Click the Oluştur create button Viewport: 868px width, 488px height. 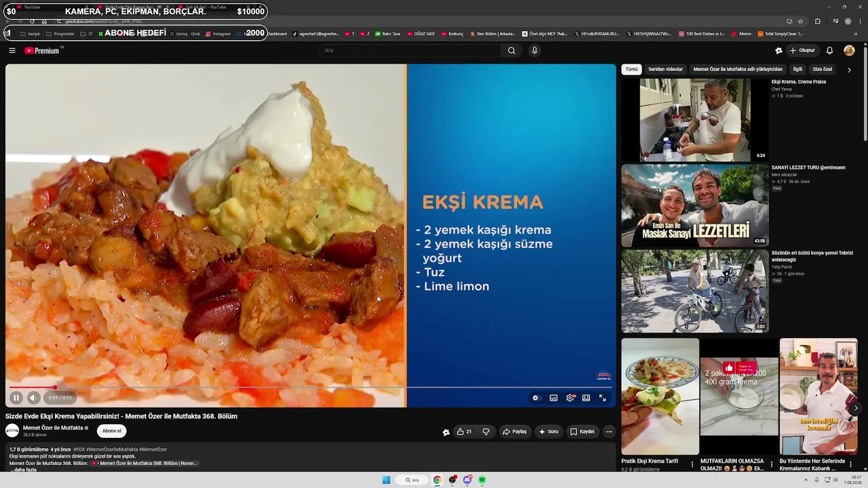point(802,50)
